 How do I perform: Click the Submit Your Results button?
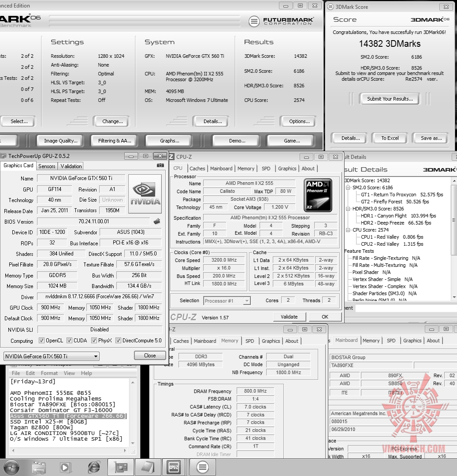click(390, 99)
